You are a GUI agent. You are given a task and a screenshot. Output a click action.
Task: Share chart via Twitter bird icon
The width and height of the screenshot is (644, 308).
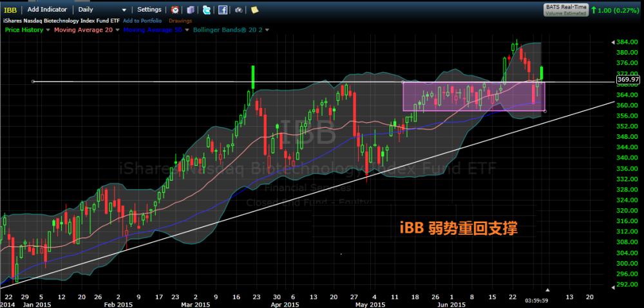pos(206,10)
